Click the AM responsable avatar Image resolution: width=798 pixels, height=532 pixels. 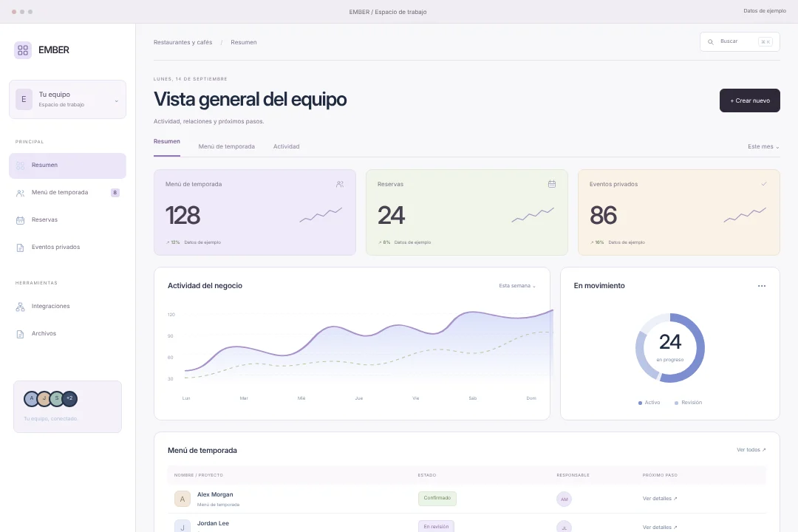click(x=564, y=499)
